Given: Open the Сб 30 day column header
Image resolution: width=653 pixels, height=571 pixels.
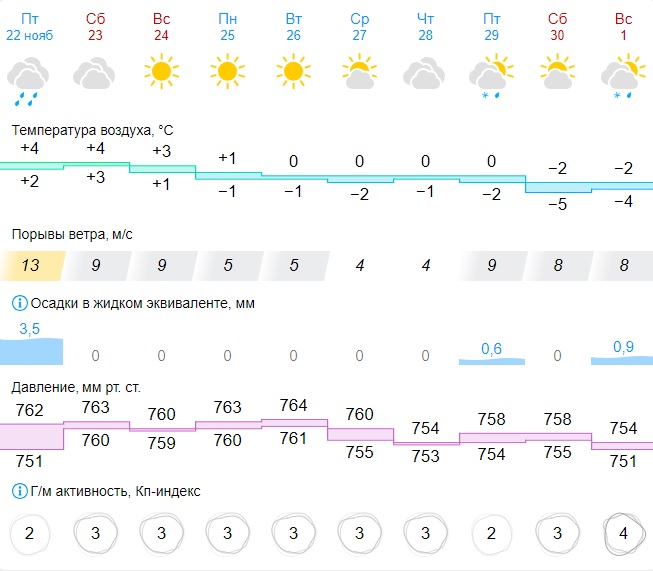Looking at the screenshot, I should [x=557, y=27].
